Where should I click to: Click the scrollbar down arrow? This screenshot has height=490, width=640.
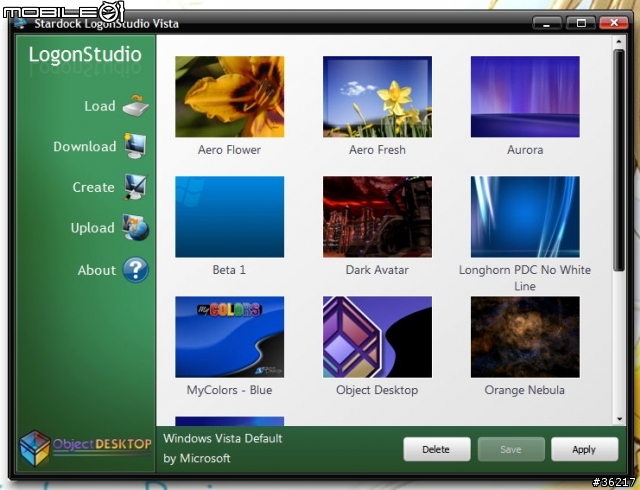[x=619, y=419]
